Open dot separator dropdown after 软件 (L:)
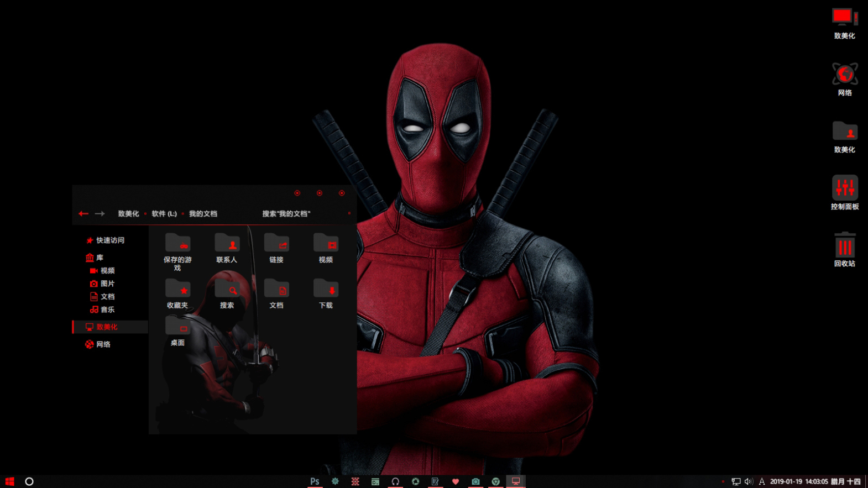Image resolution: width=868 pixels, height=488 pixels. pyautogui.click(x=182, y=214)
